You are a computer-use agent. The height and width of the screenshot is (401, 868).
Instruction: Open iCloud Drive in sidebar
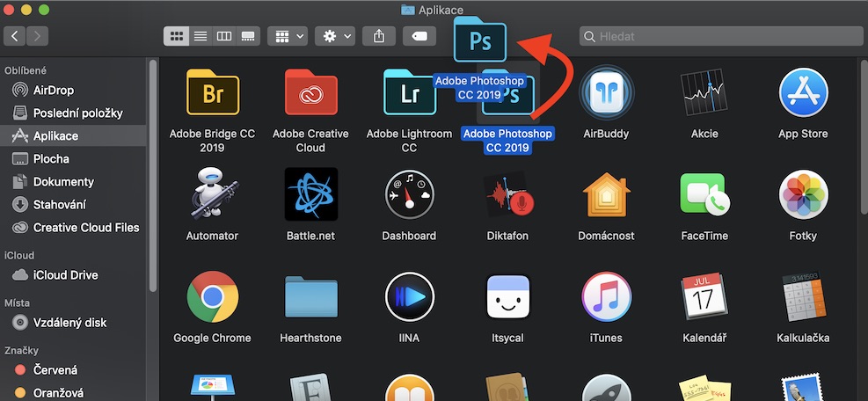click(73, 274)
